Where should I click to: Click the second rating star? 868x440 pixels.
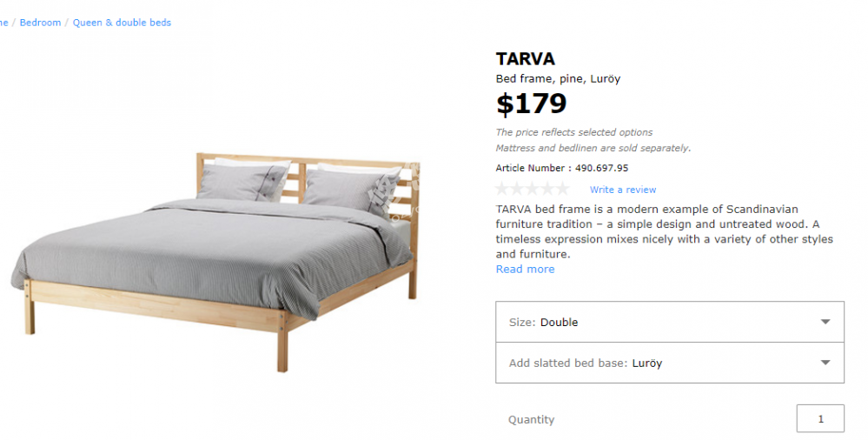pos(518,190)
